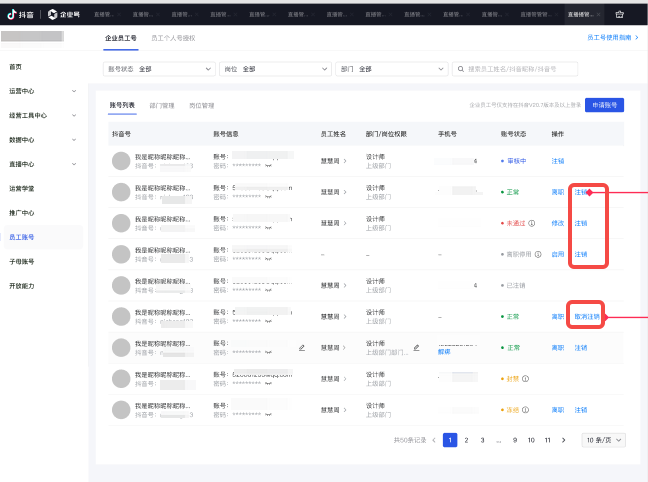Click 启用 in the 客服停用 row
Image resolution: width=648 pixels, height=482 pixels.
point(557,254)
